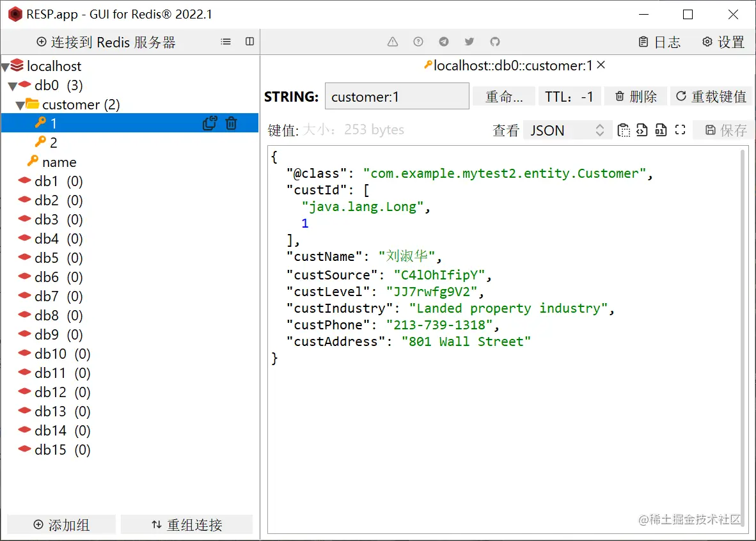Viewport: 756px width, 541px height.
Task: Click the TTL: -1 button
Action: [x=569, y=97]
